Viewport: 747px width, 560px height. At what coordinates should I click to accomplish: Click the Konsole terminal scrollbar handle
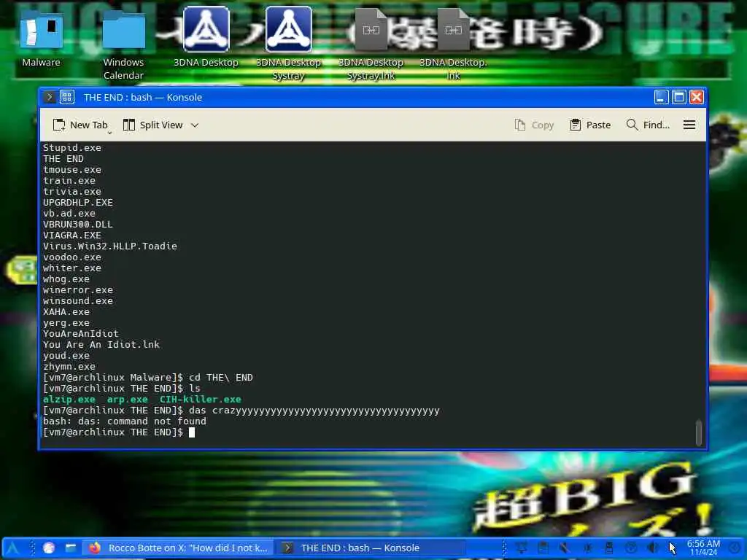(699, 432)
